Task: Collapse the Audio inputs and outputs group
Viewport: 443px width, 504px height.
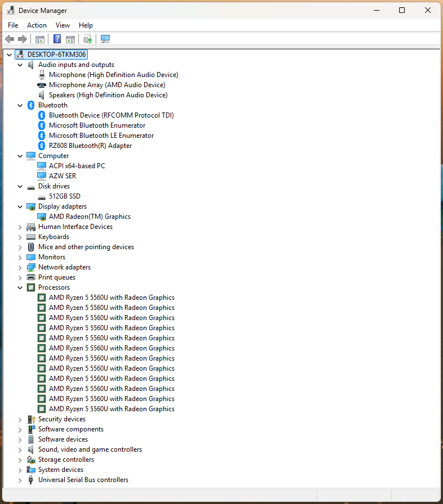Action: [20, 65]
